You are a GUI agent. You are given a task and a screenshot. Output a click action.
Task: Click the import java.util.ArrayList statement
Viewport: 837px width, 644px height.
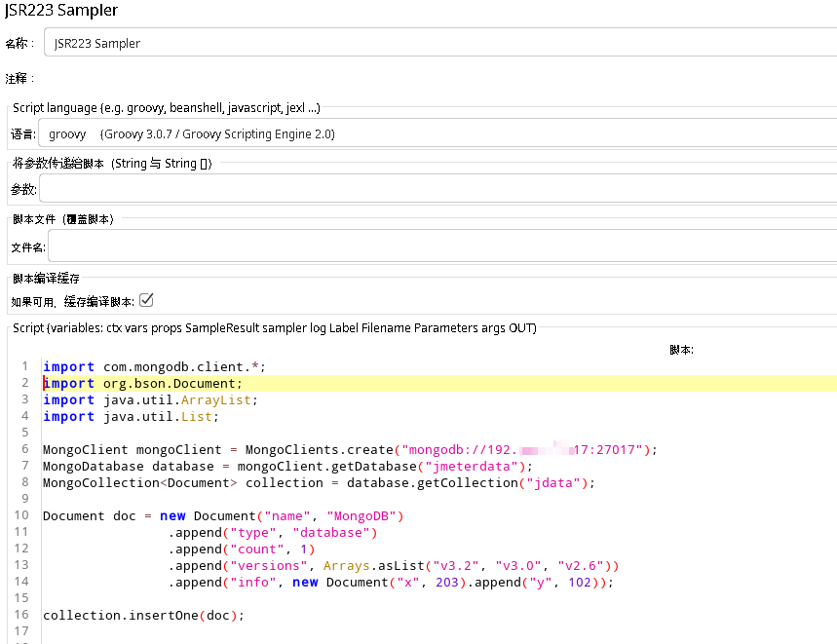tap(146, 399)
